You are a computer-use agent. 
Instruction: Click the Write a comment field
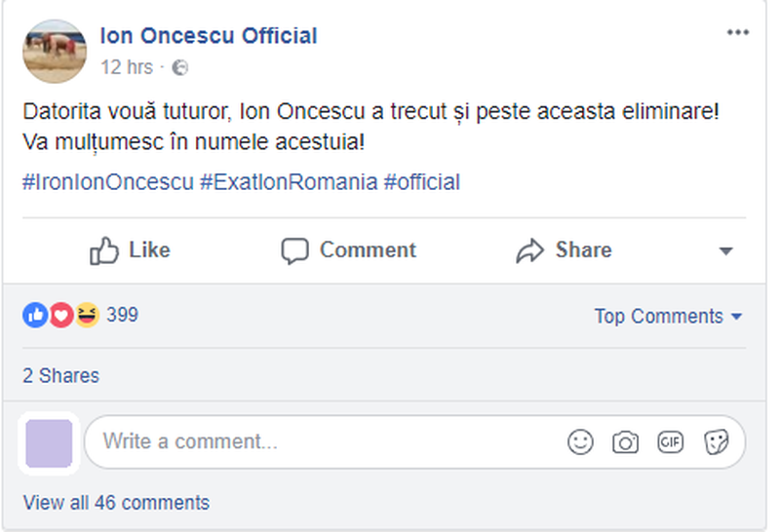tap(322, 442)
